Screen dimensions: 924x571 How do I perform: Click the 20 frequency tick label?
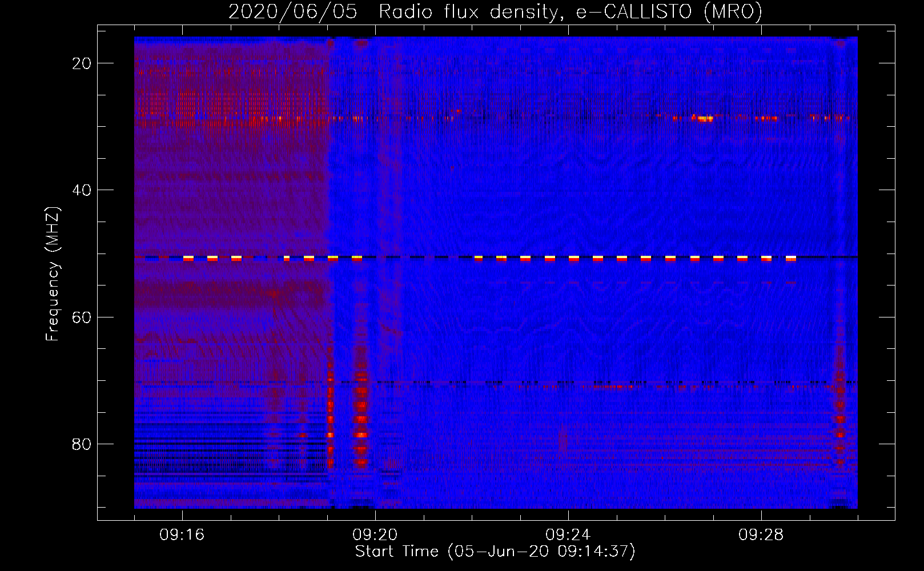click(82, 63)
